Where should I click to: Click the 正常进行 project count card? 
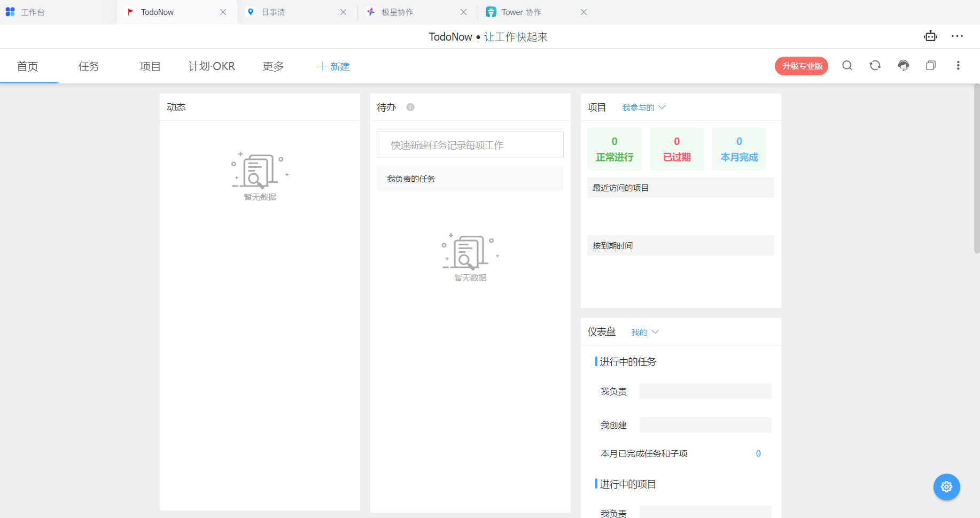pyautogui.click(x=615, y=149)
